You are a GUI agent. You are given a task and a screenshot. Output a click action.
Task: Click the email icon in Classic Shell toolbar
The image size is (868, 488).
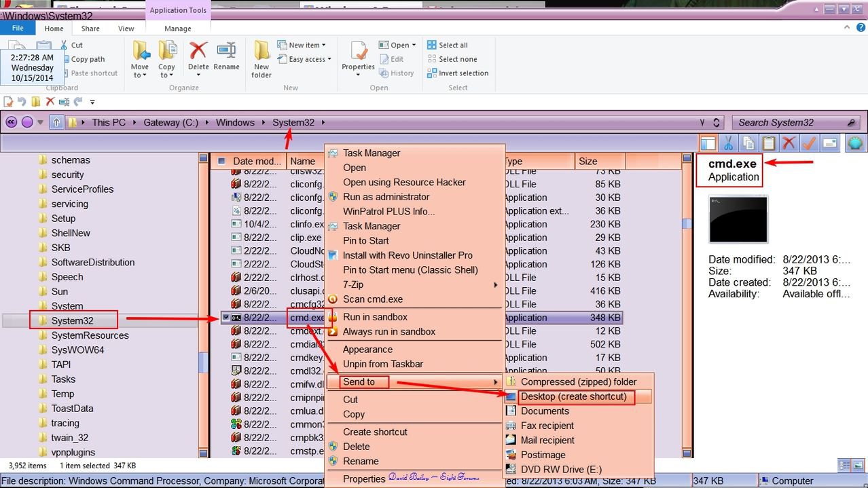(829, 143)
